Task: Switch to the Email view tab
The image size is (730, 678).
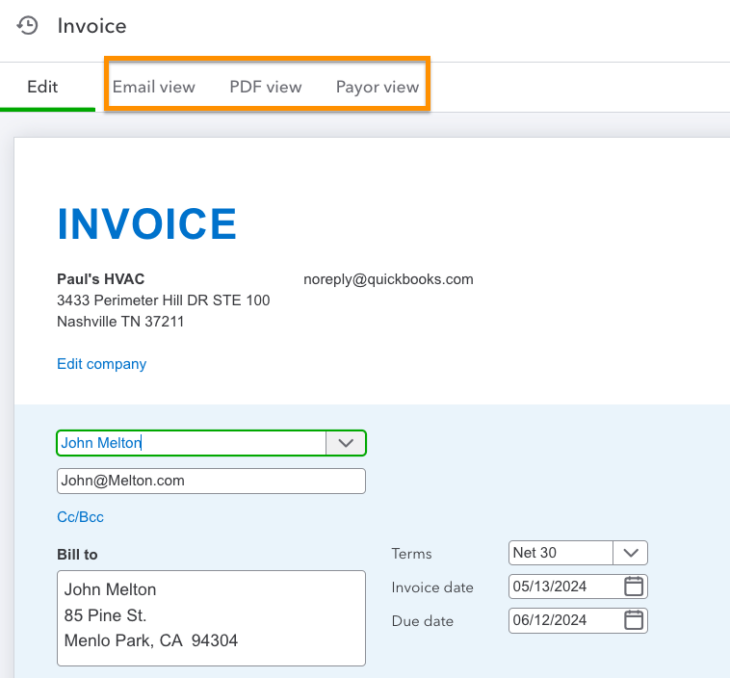Action: [154, 87]
